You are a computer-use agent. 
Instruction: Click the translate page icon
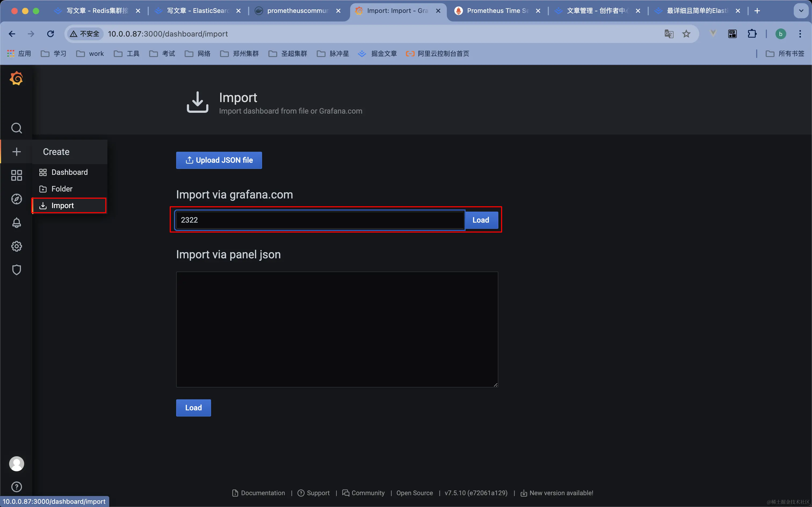669,34
